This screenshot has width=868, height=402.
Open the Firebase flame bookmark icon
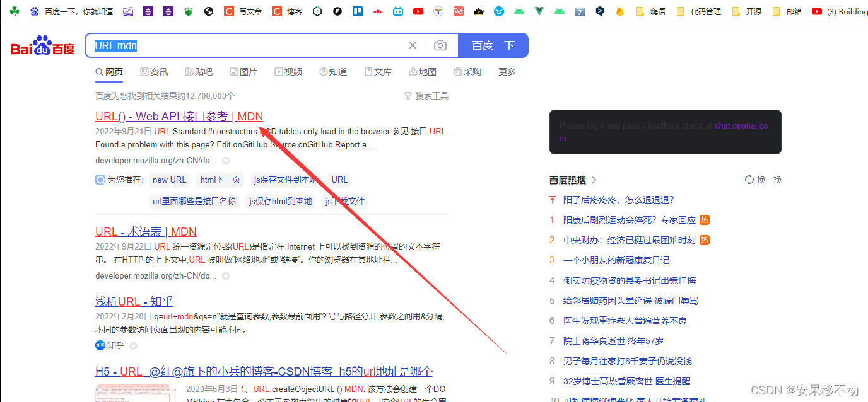pos(620,11)
